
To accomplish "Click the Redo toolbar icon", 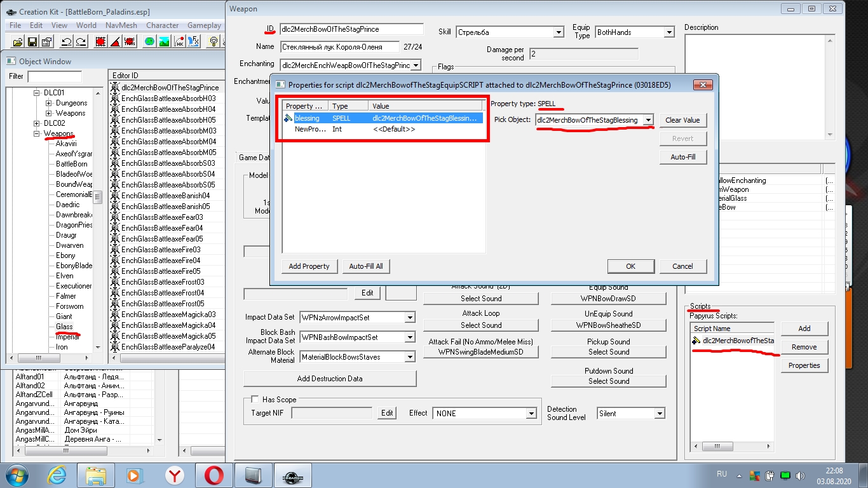I will (x=81, y=42).
